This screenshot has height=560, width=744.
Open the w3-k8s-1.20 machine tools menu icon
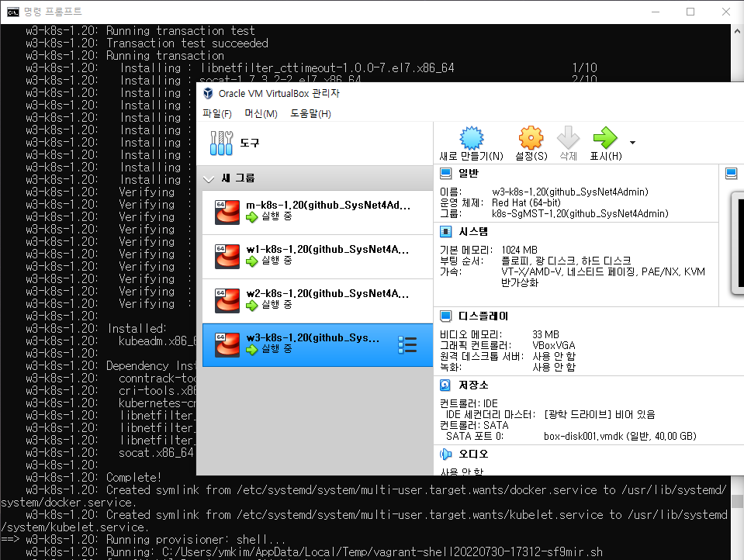pyautogui.click(x=407, y=345)
